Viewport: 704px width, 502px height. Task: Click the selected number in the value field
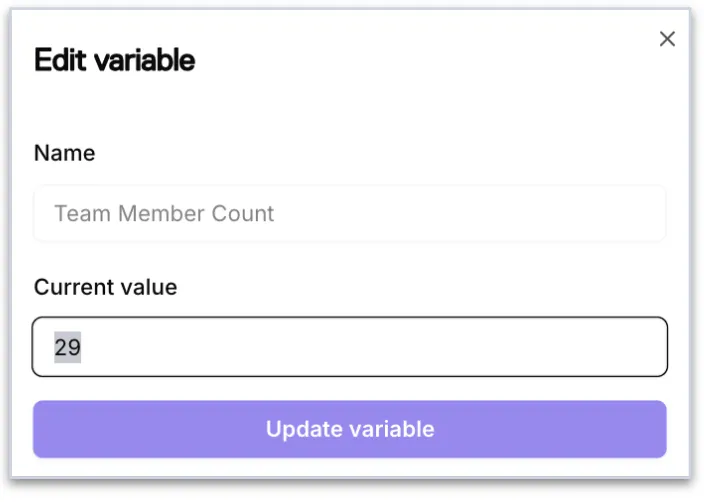(x=67, y=347)
